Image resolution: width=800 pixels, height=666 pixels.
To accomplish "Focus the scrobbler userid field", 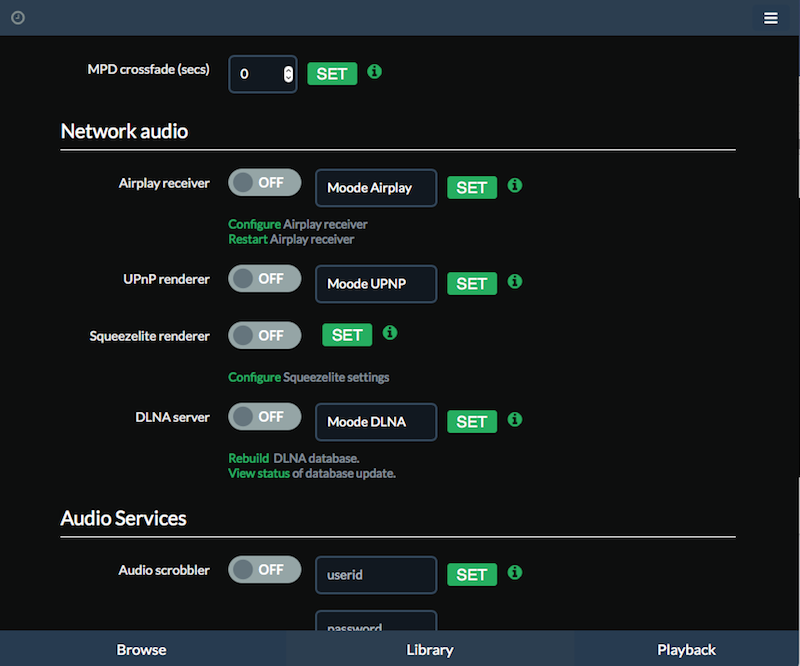I will point(376,575).
